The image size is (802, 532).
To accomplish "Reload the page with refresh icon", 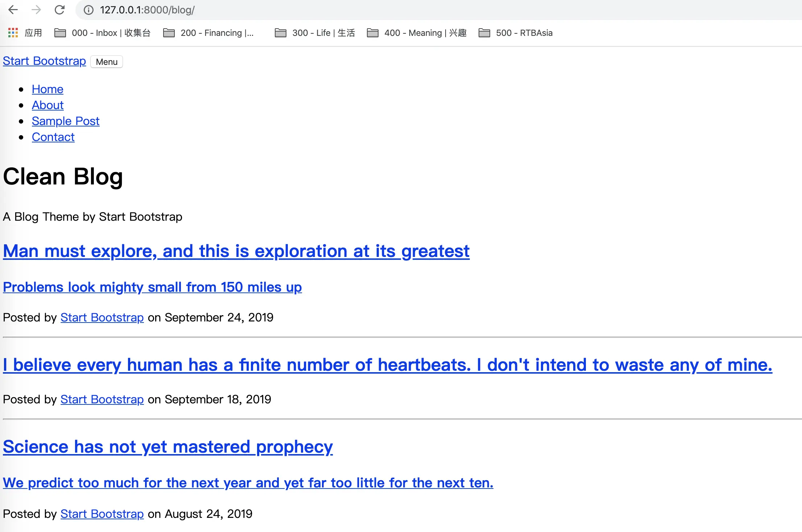I will click(x=59, y=10).
